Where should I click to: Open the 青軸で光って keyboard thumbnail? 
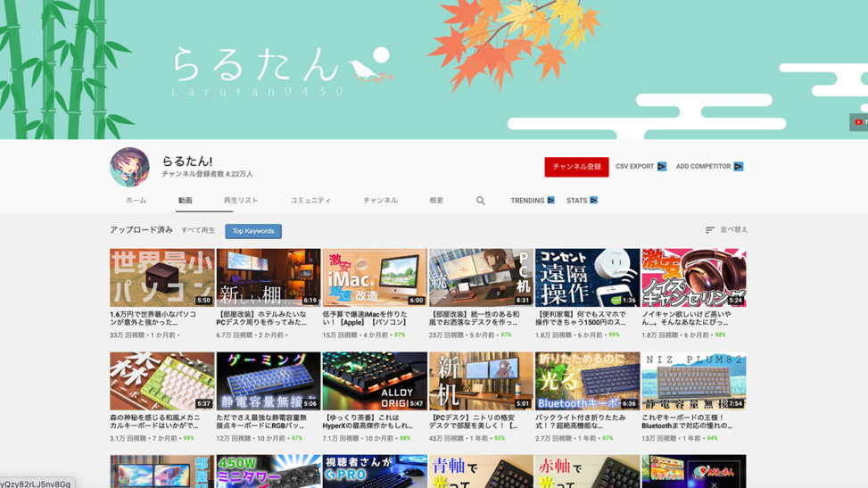(x=481, y=471)
